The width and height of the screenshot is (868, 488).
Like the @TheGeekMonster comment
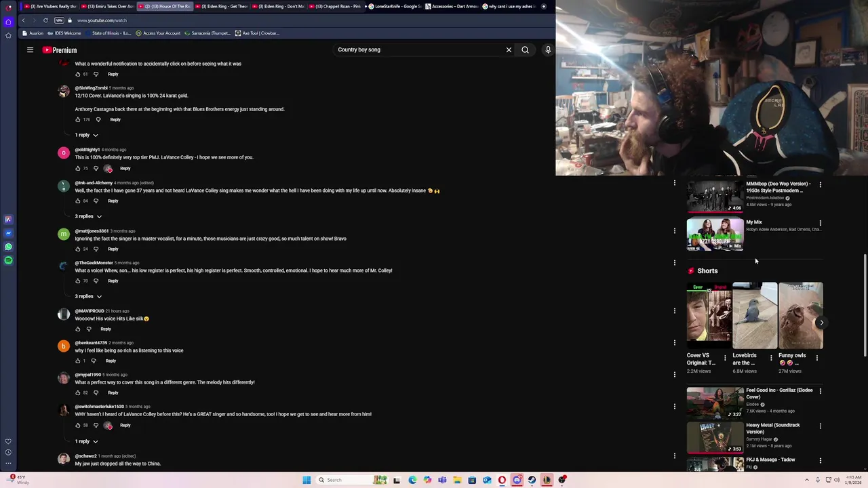tap(77, 281)
